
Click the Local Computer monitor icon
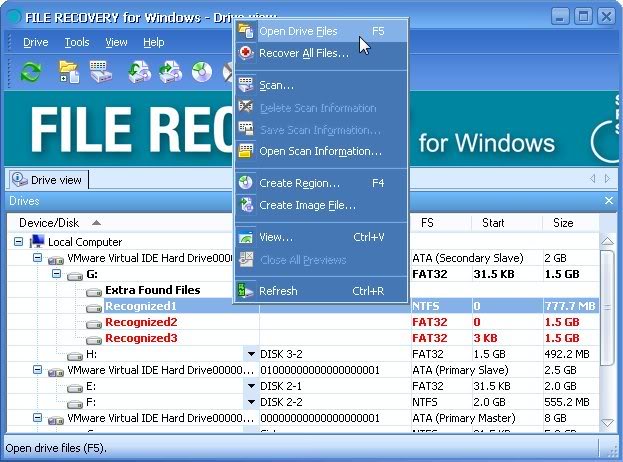point(37,241)
